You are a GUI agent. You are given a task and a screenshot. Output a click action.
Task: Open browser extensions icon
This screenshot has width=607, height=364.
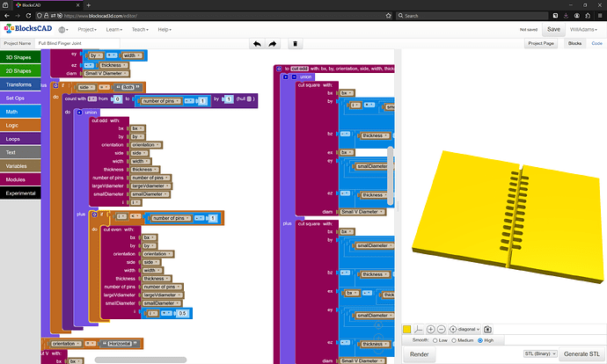588,16
